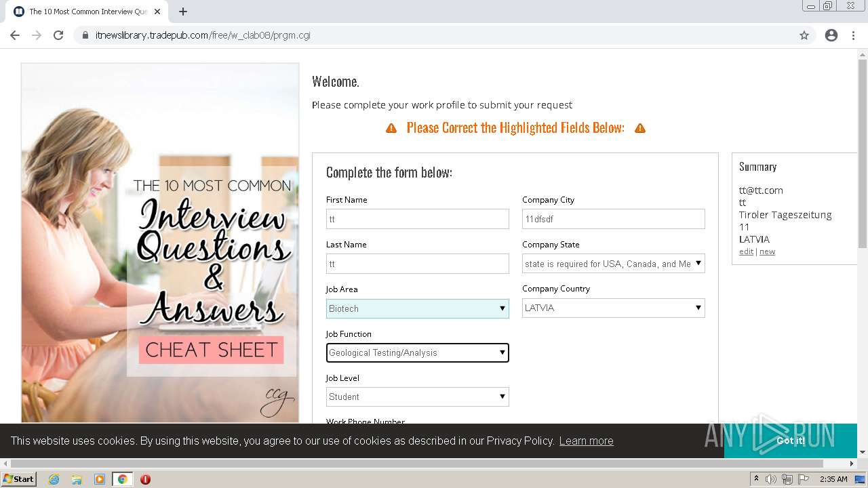Image resolution: width=868 pixels, height=488 pixels.
Task: Open the cookie Learn more link
Action: tap(586, 441)
